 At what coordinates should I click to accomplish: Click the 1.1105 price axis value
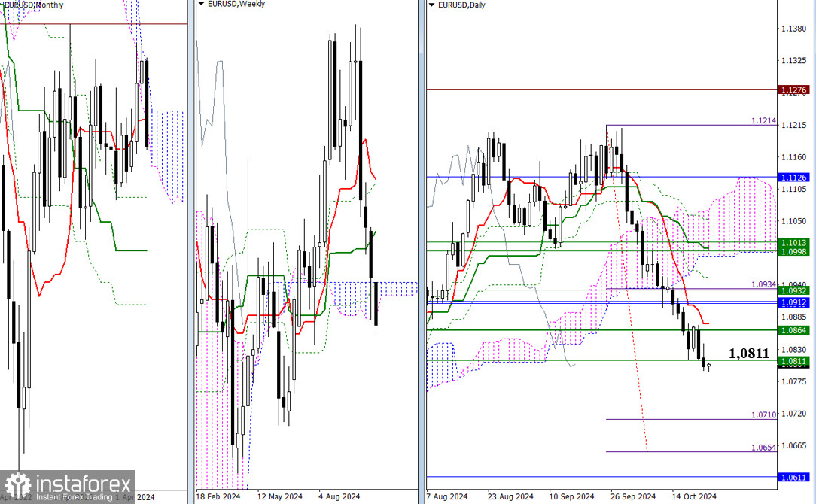click(794, 190)
